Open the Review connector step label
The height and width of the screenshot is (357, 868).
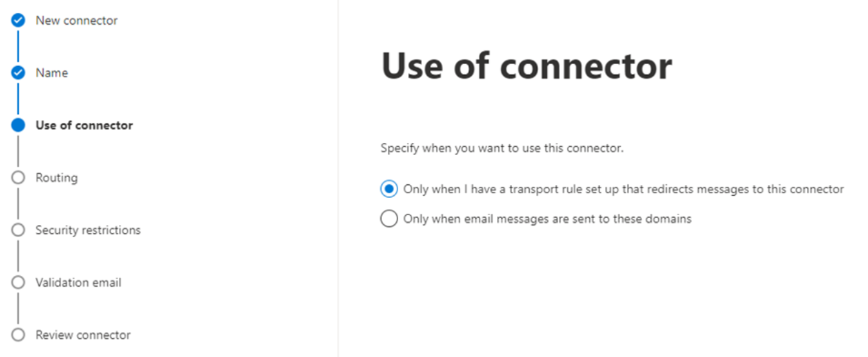(83, 335)
